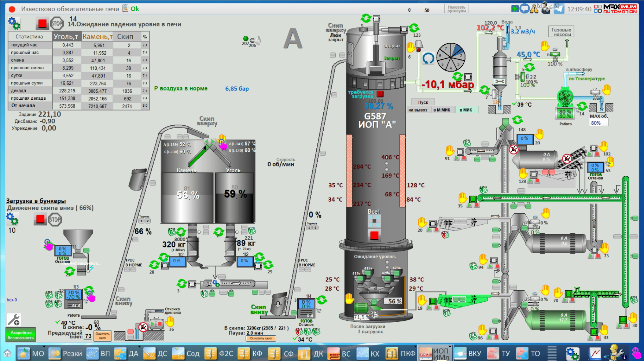Open the yellow warning triangle alarms icon
This screenshot has width=644, height=361.
(x=534, y=8)
